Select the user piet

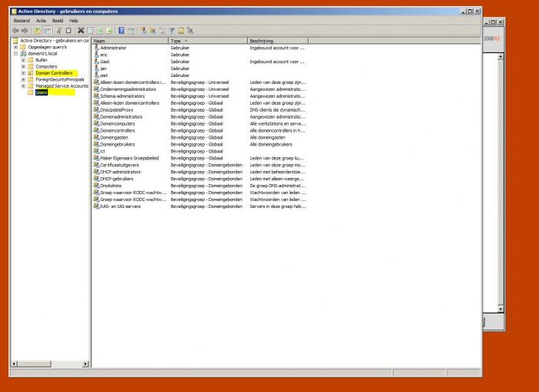tap(199, 75)
